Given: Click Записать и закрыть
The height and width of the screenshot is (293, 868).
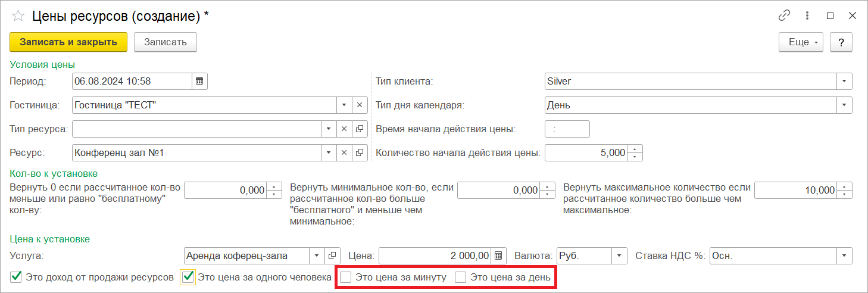Looking at the screenshot, I should (x=68, y=42).
